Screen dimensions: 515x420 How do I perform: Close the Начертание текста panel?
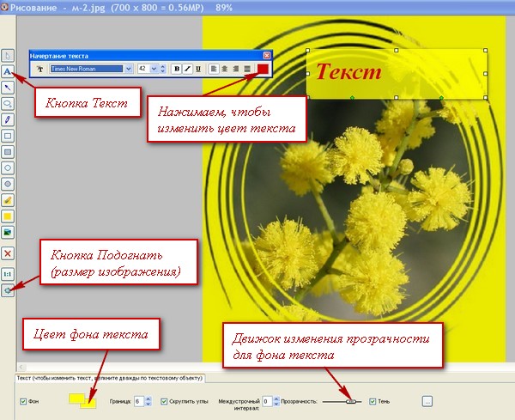tap(267, 56)
